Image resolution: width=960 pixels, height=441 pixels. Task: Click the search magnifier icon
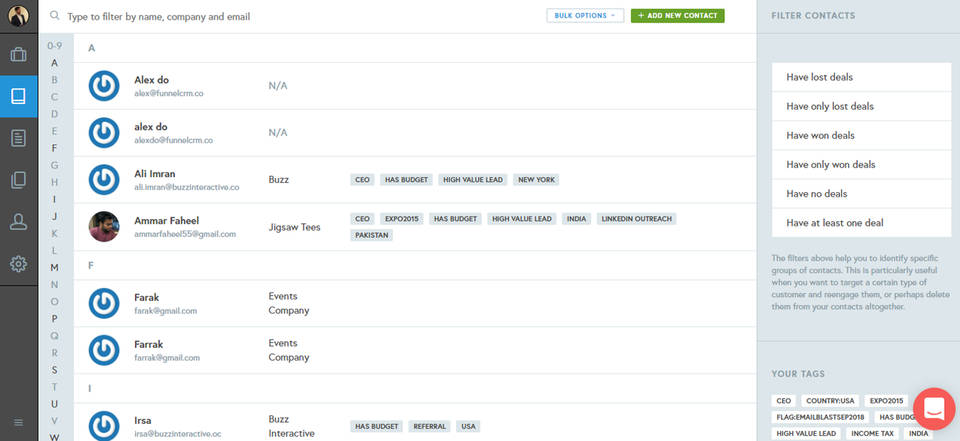tap(54, 17)
